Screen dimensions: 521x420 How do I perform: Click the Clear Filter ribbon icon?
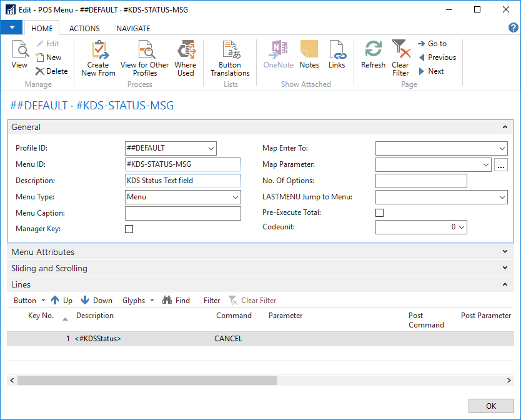click(400, 51)
